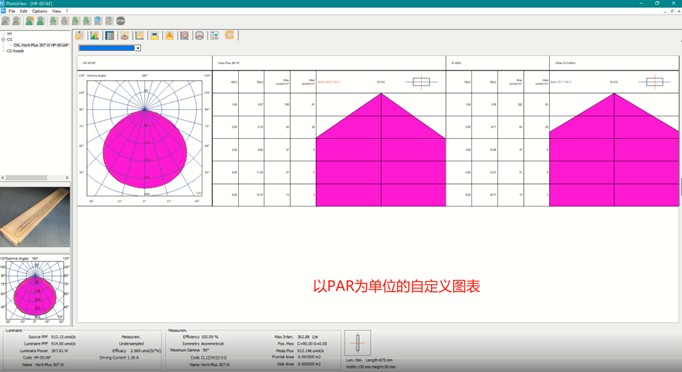Image resolution: width=682 pixels, height=372 pixels.
Task: Open the File menu
Action: pos(12,11)
